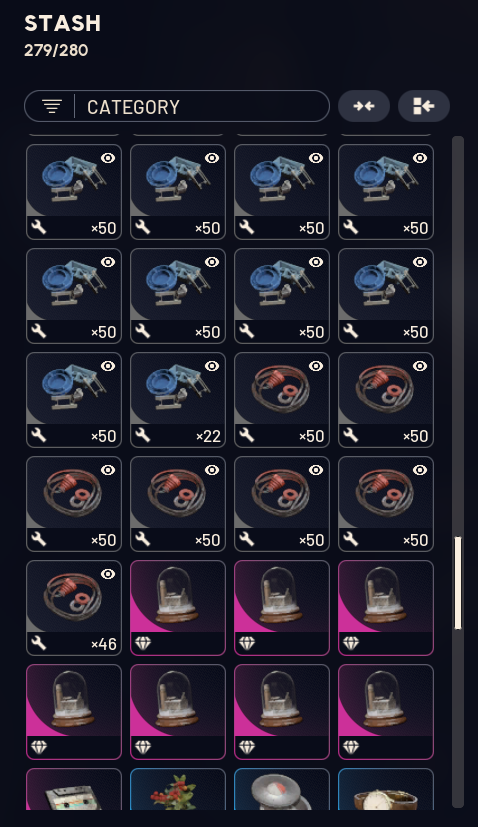Click the sort stash blocks-arrow button
The width and height of the screenshot is (478, 827).
click(x=424, y=106)
